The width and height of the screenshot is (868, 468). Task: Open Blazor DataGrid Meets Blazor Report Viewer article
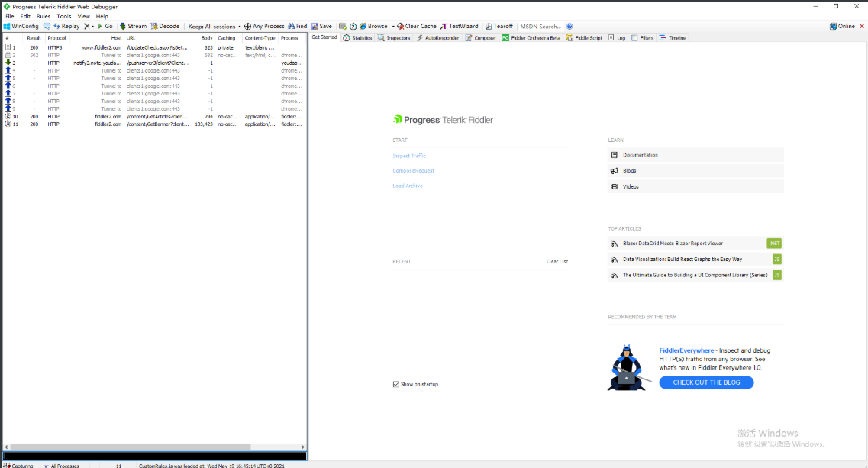point(695,243)
